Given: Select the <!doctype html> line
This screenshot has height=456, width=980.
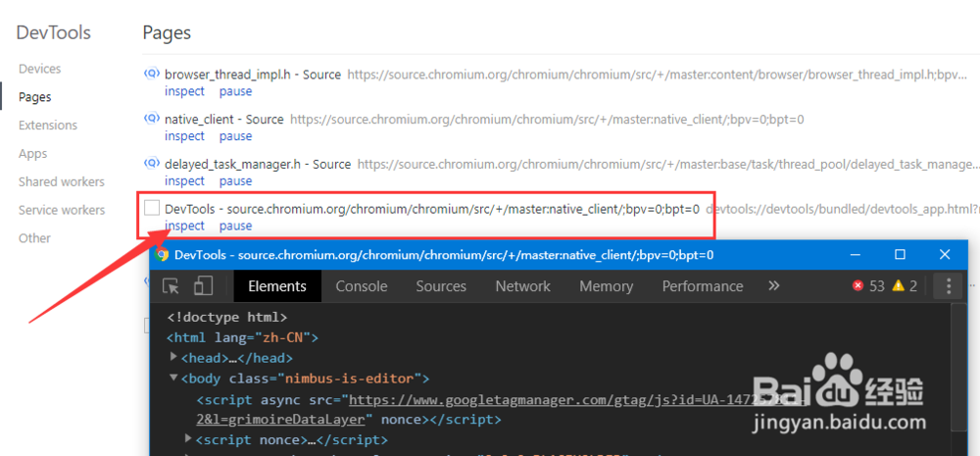Looking at the screenshot, I should [227, 317].
